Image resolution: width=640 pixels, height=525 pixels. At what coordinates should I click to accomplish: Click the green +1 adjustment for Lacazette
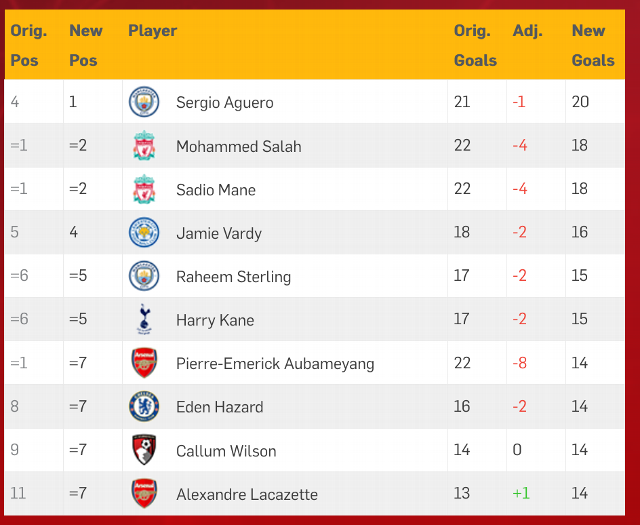(x=521, y=493)
